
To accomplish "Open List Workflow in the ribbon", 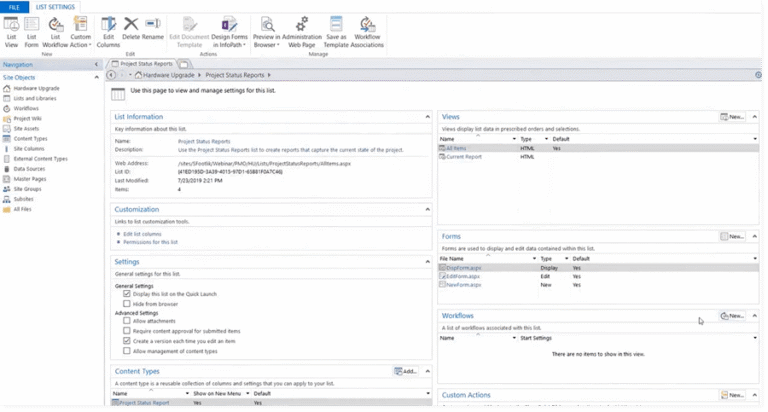I will [55, 32].
